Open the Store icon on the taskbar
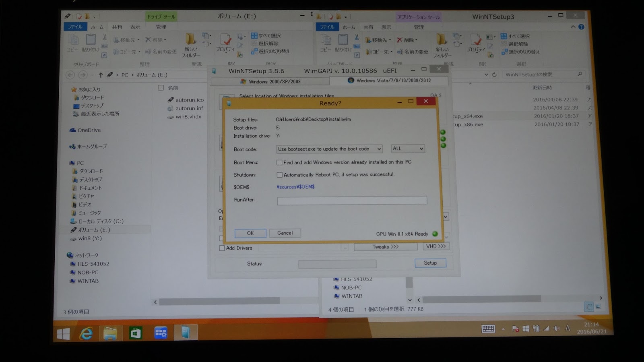 [135, 333]
